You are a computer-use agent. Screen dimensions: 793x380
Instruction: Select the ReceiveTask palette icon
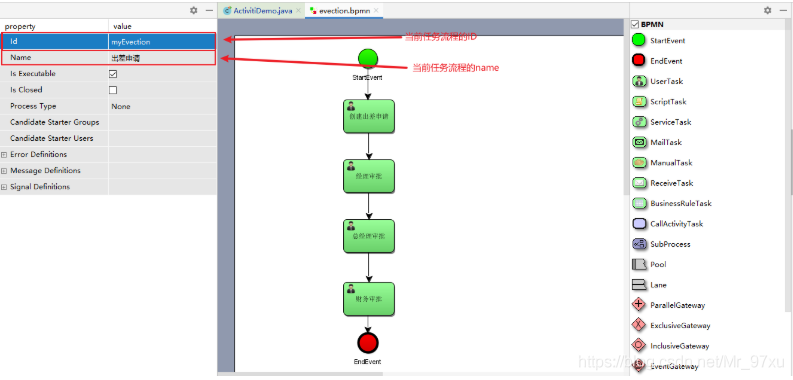(639, 183)
